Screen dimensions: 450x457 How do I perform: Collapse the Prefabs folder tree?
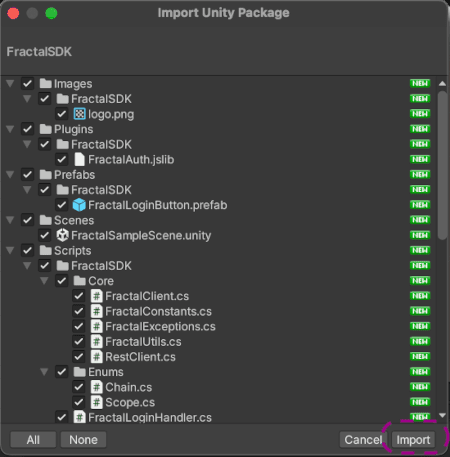click(10, 174)
